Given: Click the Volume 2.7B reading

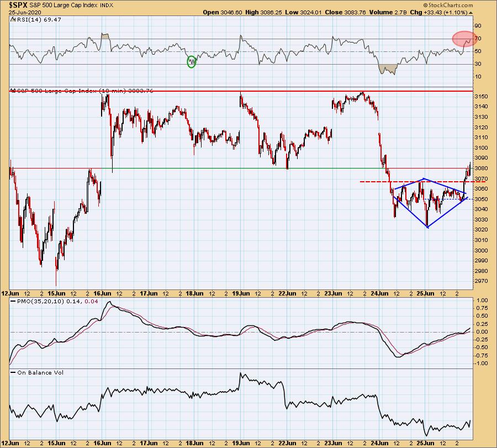Looking at the screenshot, I should pyautogui.click(x=387, y=12).
